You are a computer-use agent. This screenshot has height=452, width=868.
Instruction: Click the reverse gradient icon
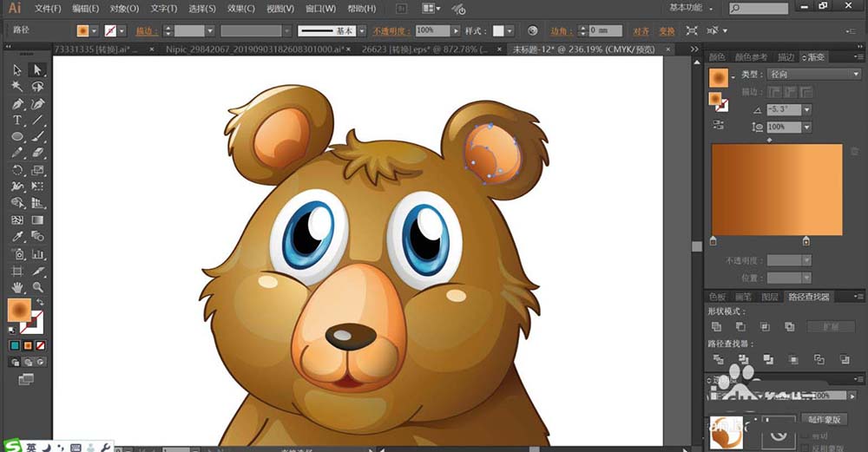point(718,125)
